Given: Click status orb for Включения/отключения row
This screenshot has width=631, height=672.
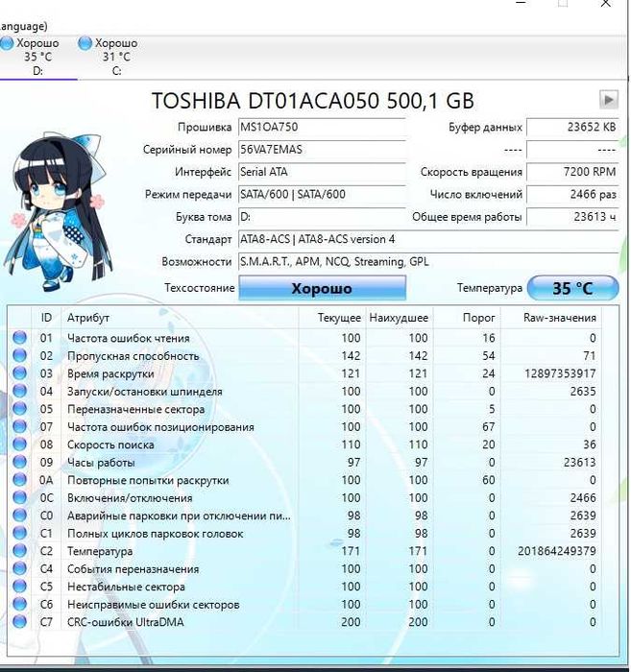Looking at the screenshot, I should (x=19, y=497).
